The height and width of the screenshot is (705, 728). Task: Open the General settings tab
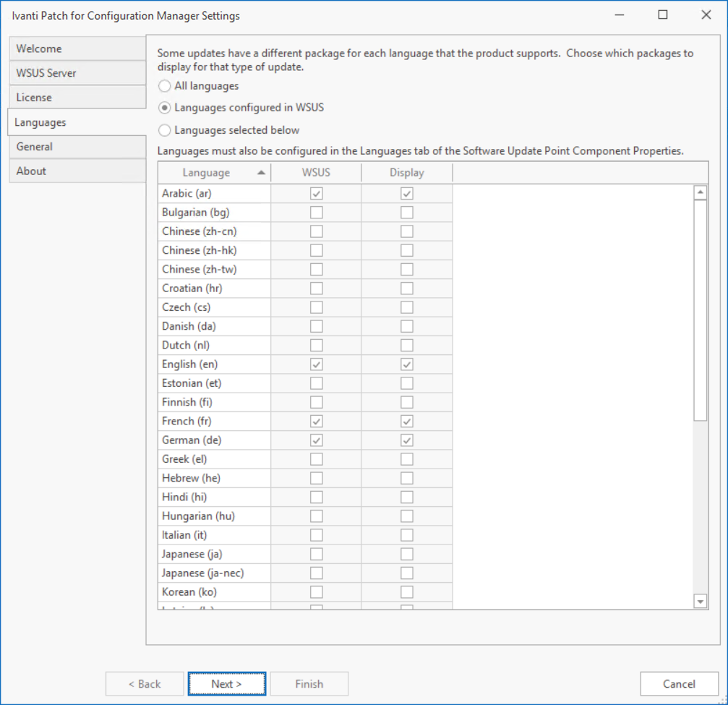[77, 147]
